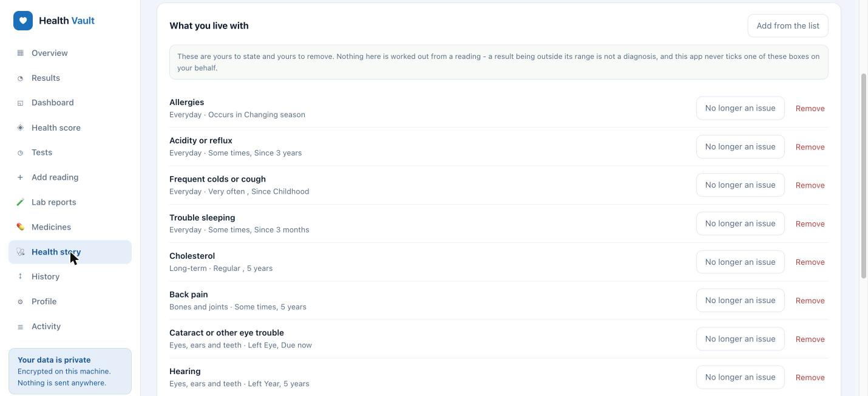Click the Health story stethoscope icon
Image resolution: width=868 pixels, height=396 pixels.
tap(20, 252)
